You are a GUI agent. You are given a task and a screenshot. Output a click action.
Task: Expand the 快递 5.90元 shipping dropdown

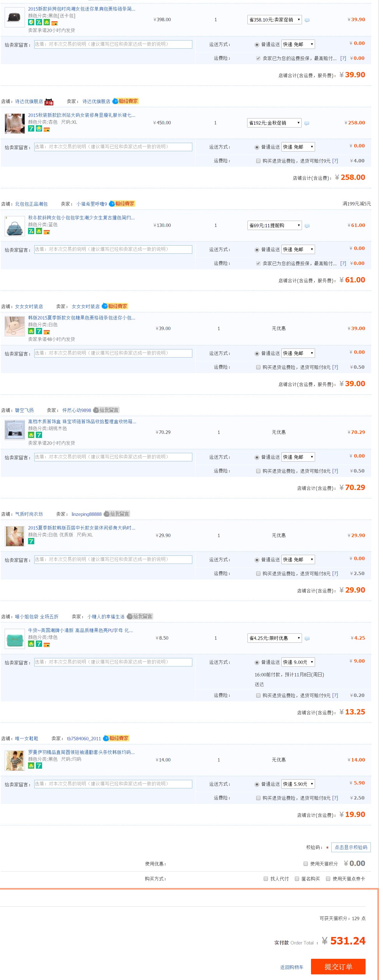pos(298,784)
